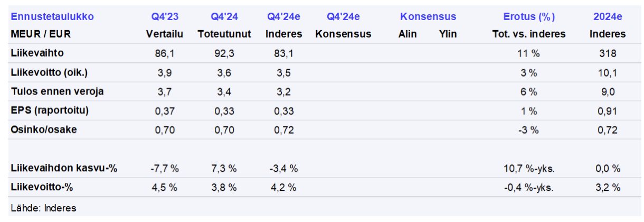Click the Vertailu subheader
Image resolution: width=644 pixels, height=222 pixels.
tap(164, 34)
